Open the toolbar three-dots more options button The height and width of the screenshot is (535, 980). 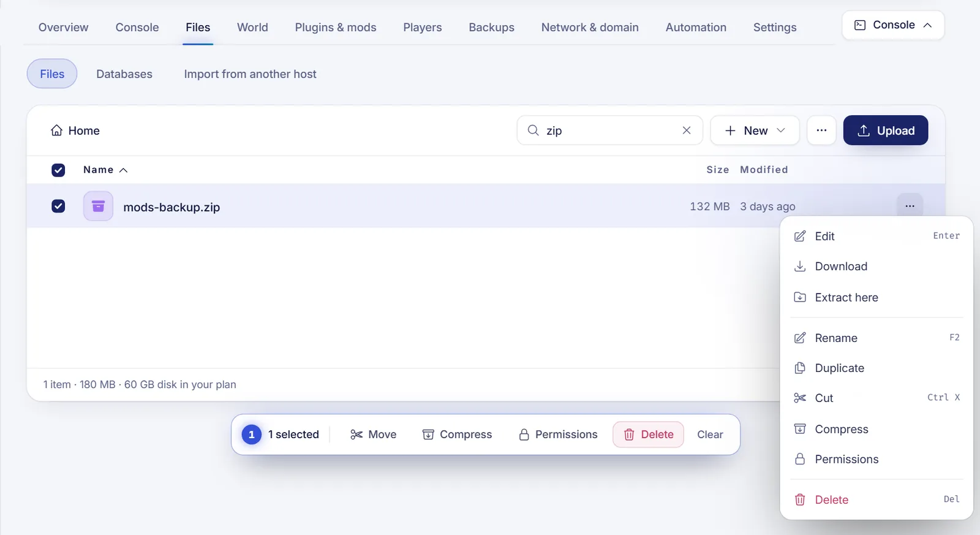click(821, 131)
